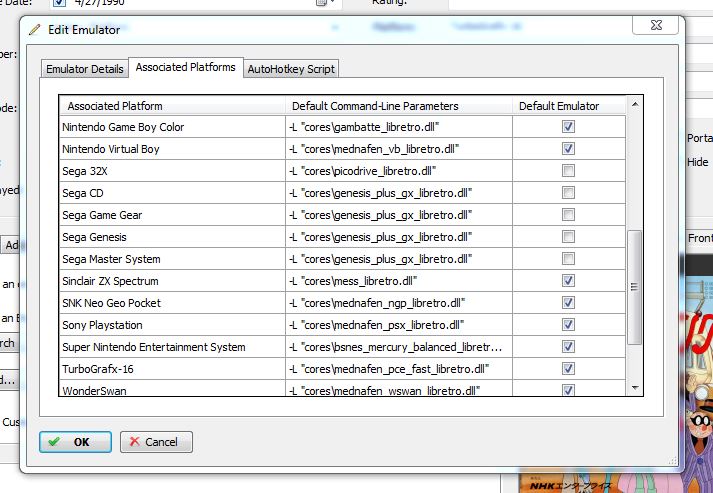The height and width of the screenshot is (493, 713).
Task: Select the Super Nintendo Entertainment System platform cell
Action: 172,347
